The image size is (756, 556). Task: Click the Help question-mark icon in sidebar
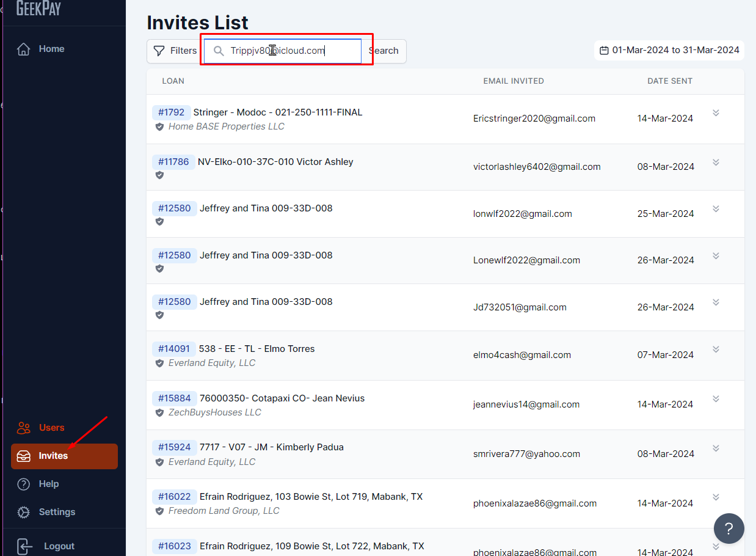(x=24, y=484)
